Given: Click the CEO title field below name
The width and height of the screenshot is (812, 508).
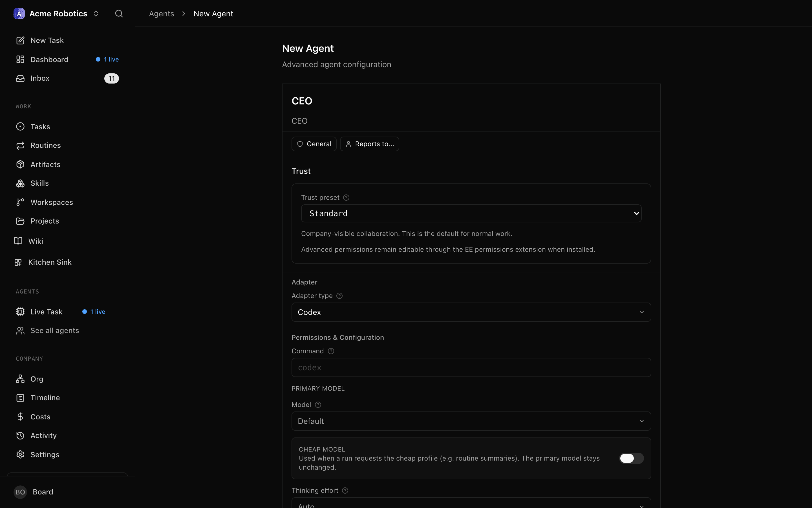Looking at the screenshot, I should point(471,121).
